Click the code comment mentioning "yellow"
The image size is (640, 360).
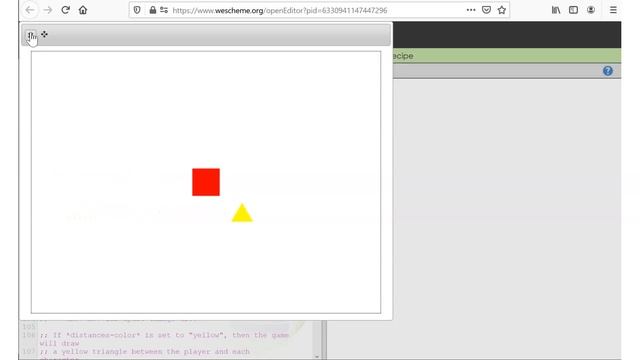point(164,339)
